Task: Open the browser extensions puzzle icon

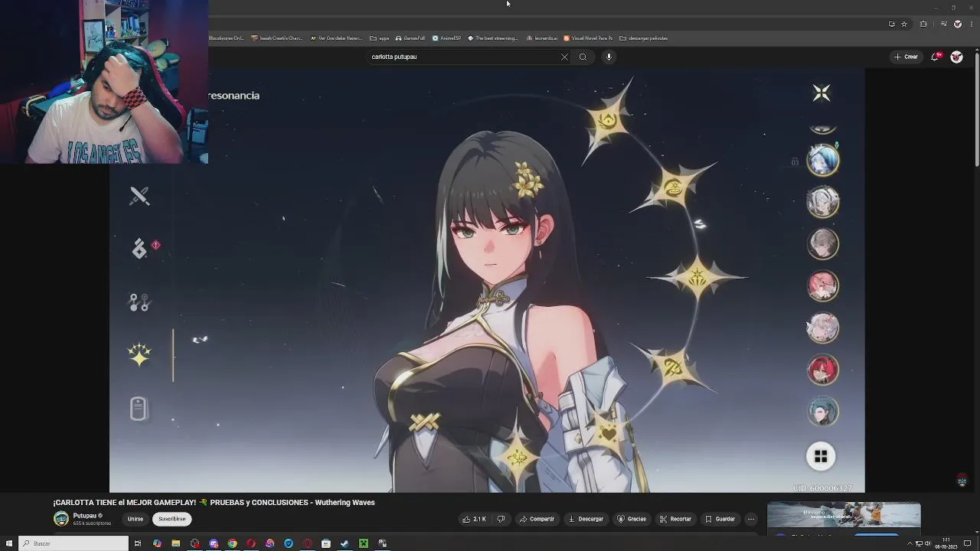Action: pos(923,24)
